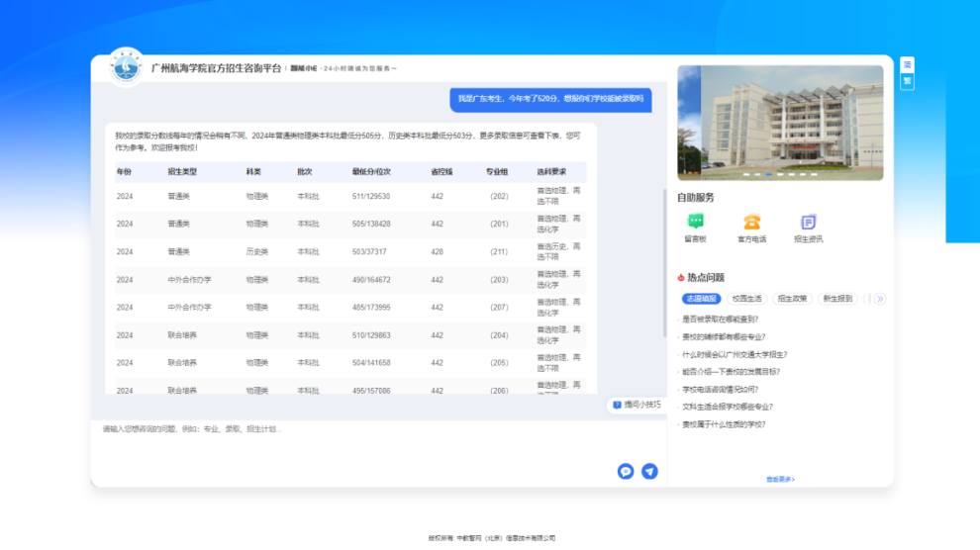Switch to the 校园生活 tab
The image size is (980, 550).
(x=747, y=298)
